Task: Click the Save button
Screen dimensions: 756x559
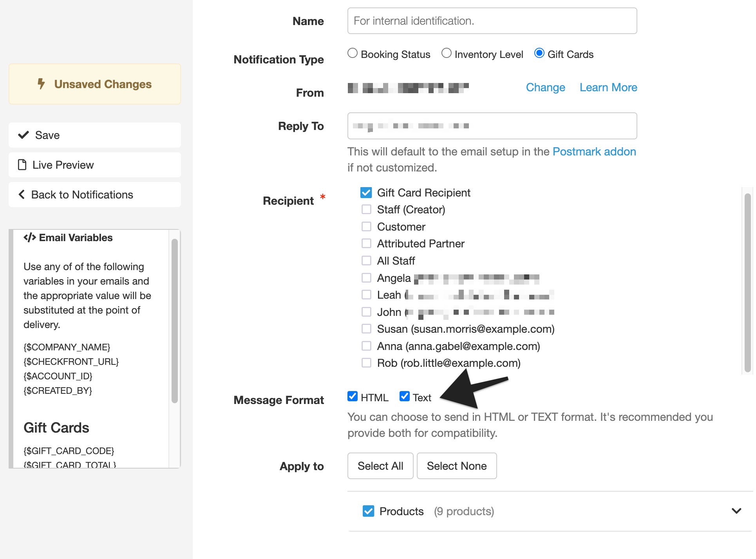Action: [x=95, y=135]
